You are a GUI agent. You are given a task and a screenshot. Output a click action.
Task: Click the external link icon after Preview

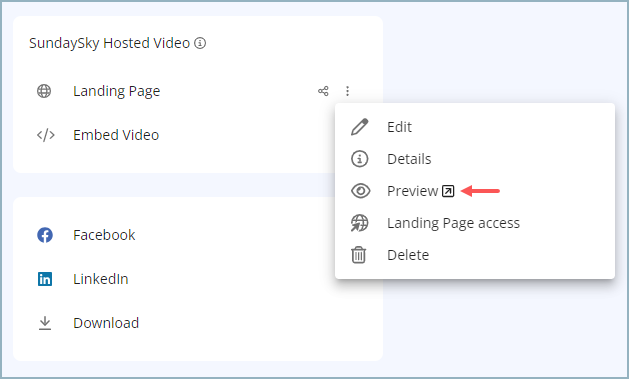click(448, 191)
